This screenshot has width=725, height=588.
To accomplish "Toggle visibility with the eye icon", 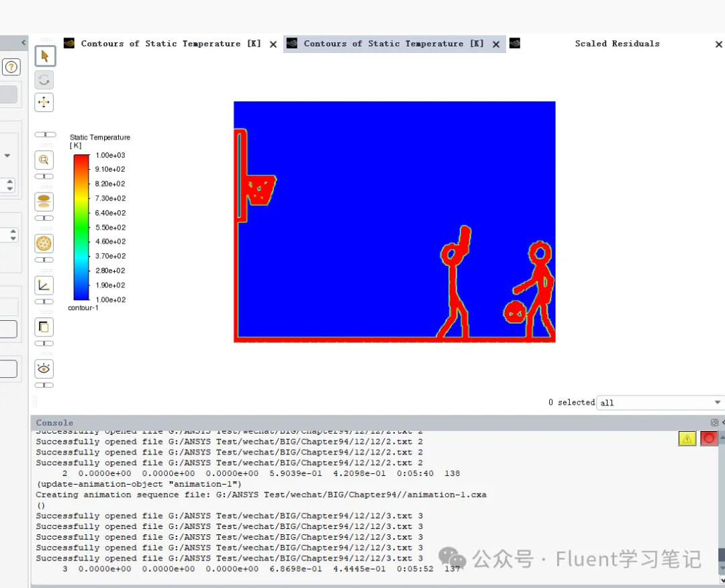I will click(x=44, y=369).
